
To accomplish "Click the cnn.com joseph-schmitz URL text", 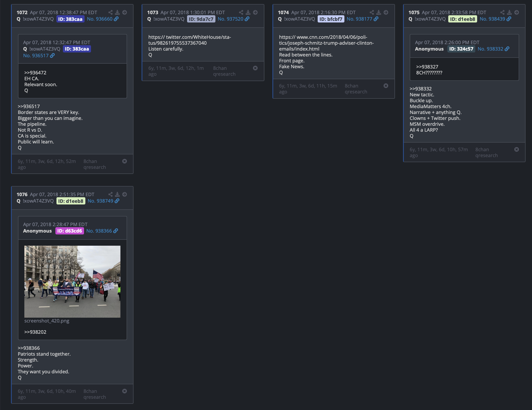I will click(326, 43).
